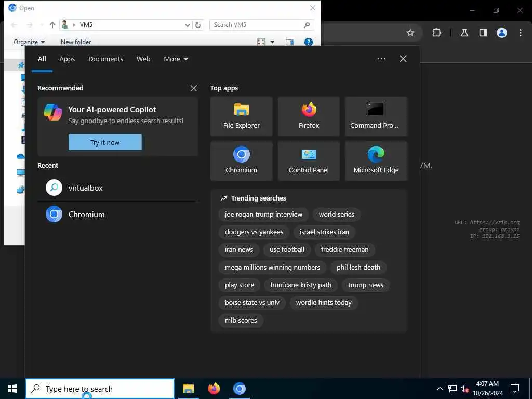
Task: Go up one folder in Open dialog
Action: point(52,25)
